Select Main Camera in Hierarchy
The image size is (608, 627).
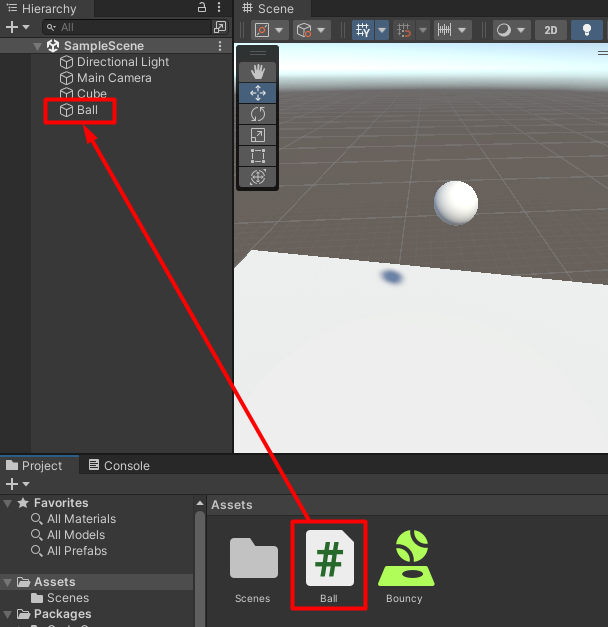point(116,78)
